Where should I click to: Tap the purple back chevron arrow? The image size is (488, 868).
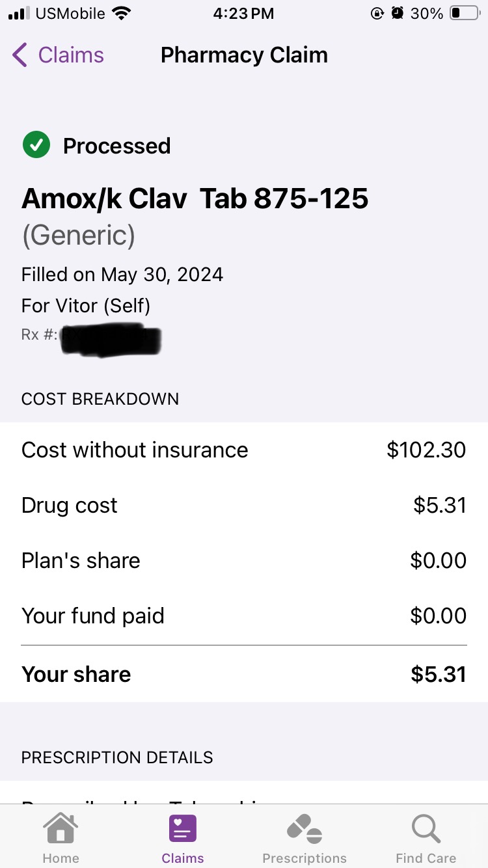pos(20,55)
